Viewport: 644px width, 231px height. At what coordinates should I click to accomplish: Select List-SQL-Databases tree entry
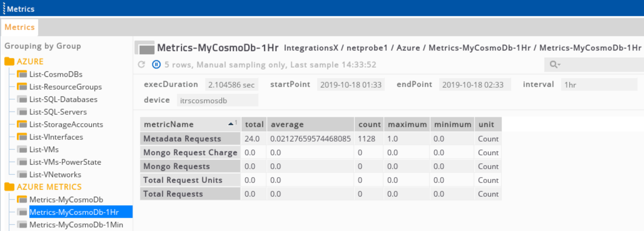point(63,99)
